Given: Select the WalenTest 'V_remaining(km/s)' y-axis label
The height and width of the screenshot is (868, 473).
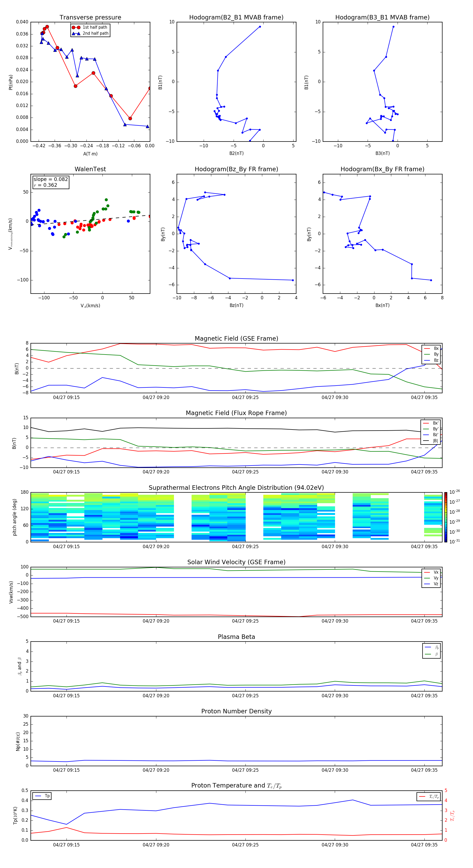Looking at the screenshot, I should (11, 234).
